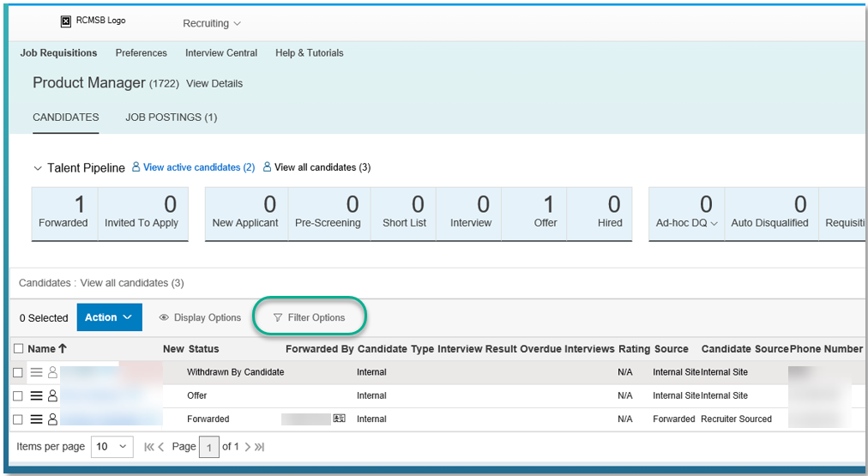Collapse the Talent Pipeline section
The width and height of the screenshot is (868, 476).
pyautogui.click(x=38, y=168)
